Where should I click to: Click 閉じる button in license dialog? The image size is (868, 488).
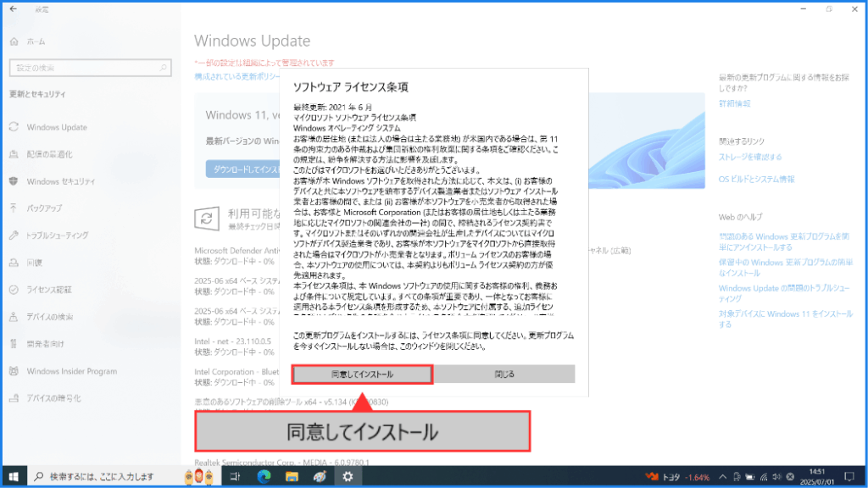(x=504, y=374)
